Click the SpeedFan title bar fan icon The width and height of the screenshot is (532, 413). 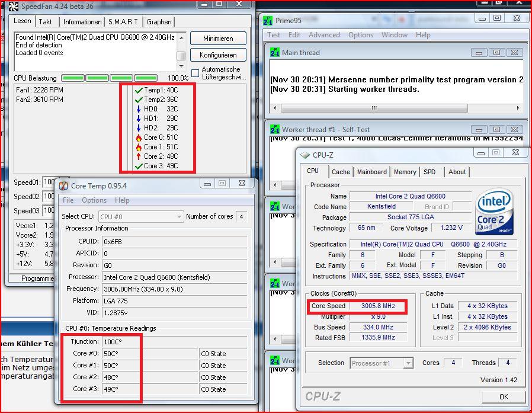point(13,7)
